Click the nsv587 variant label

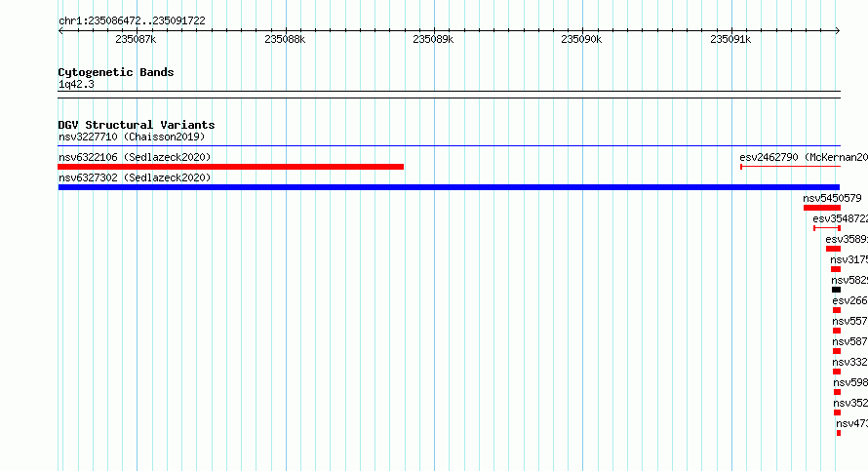coord(849,341)
